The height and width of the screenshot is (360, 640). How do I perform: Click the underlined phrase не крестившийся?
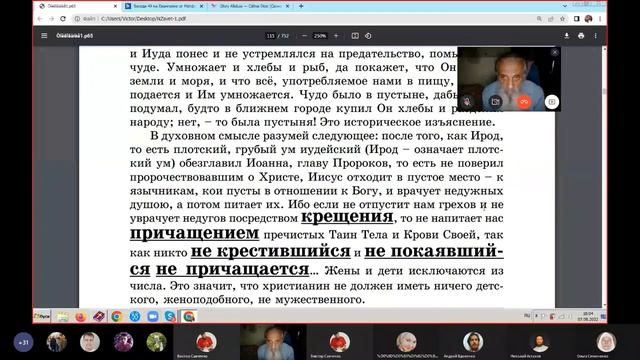[x=271, y=251]
